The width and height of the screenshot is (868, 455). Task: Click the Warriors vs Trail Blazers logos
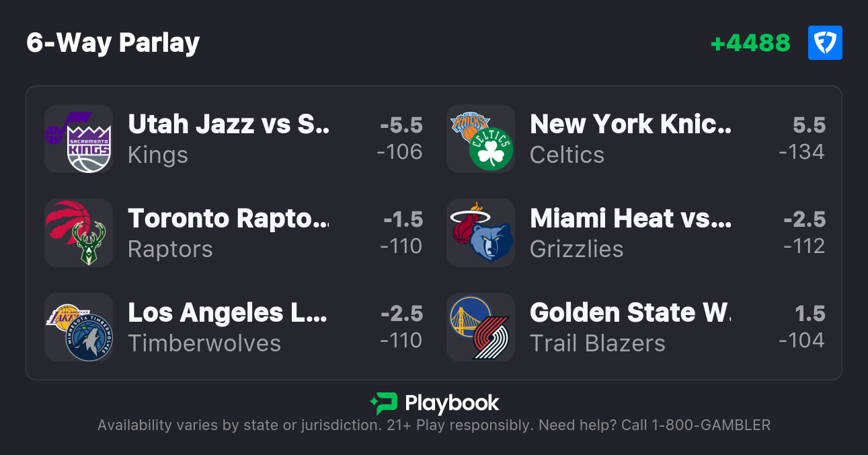pos(481,327)
